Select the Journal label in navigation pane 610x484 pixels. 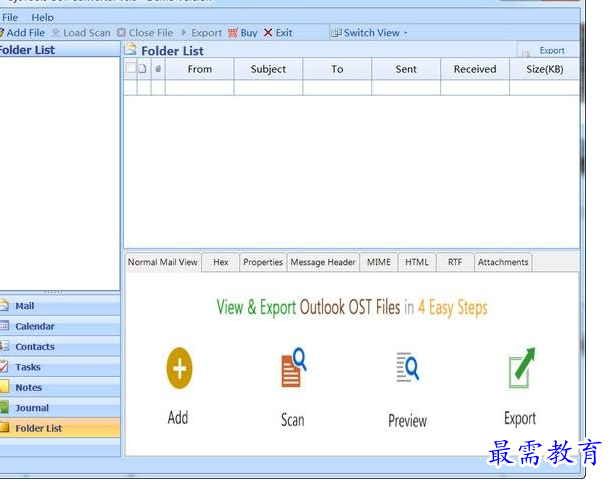point(32,408)
